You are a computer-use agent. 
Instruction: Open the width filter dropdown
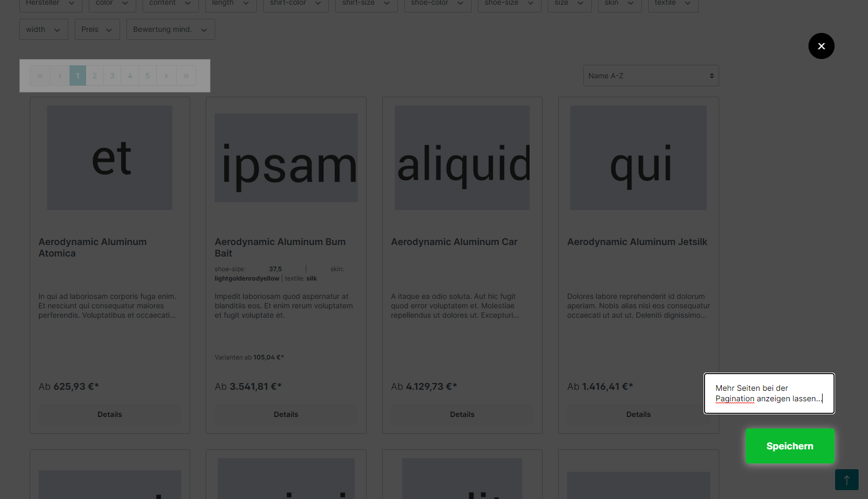click(x=43, y=29)
